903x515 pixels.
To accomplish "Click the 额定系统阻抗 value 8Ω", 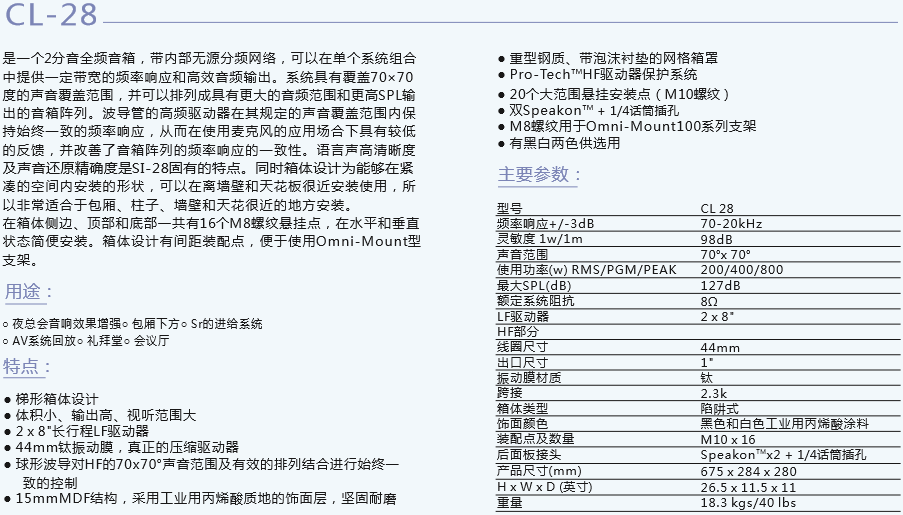I will point(709,301).
